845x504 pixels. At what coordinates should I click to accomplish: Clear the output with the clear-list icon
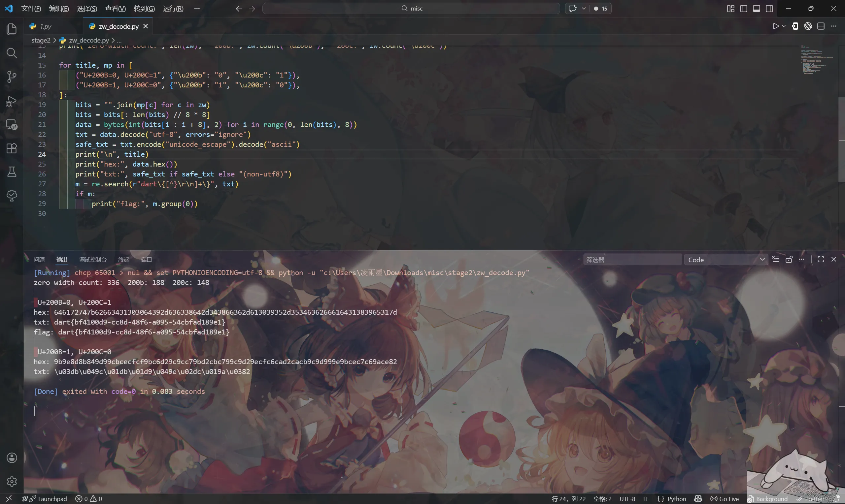pos(775,260)
